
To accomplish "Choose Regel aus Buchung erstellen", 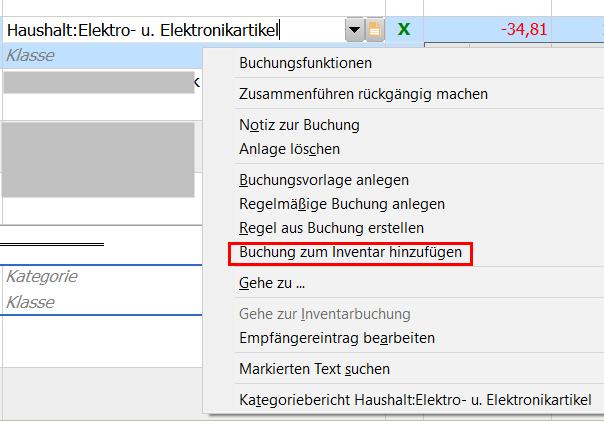I will click(x=331, y=228).
